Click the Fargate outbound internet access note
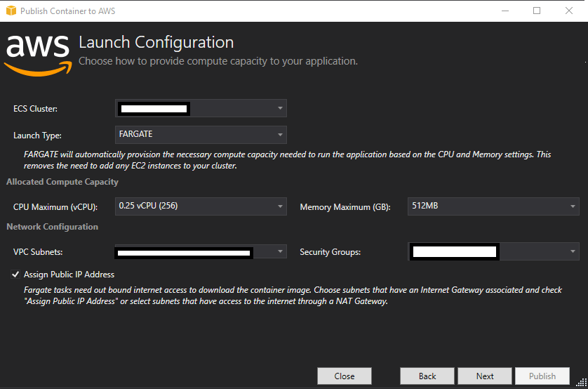This screenshot has width=588, height=389. 293,296
